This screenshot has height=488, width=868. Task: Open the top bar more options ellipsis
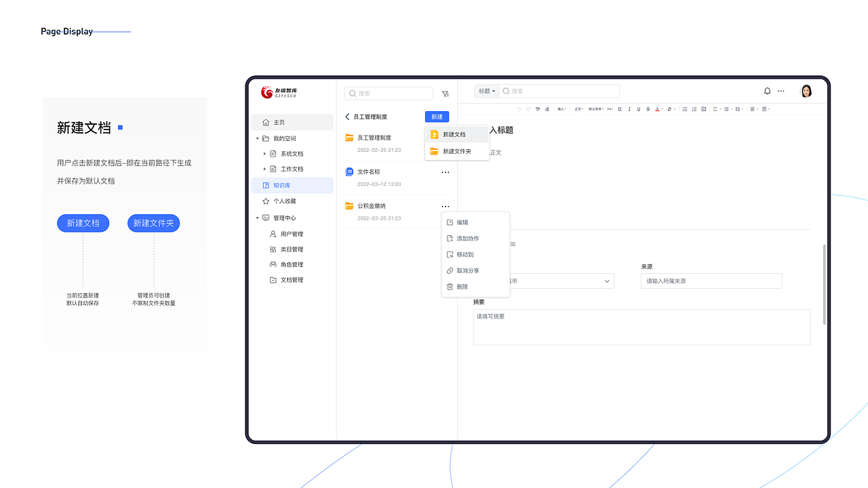click(x=781, y=91)
